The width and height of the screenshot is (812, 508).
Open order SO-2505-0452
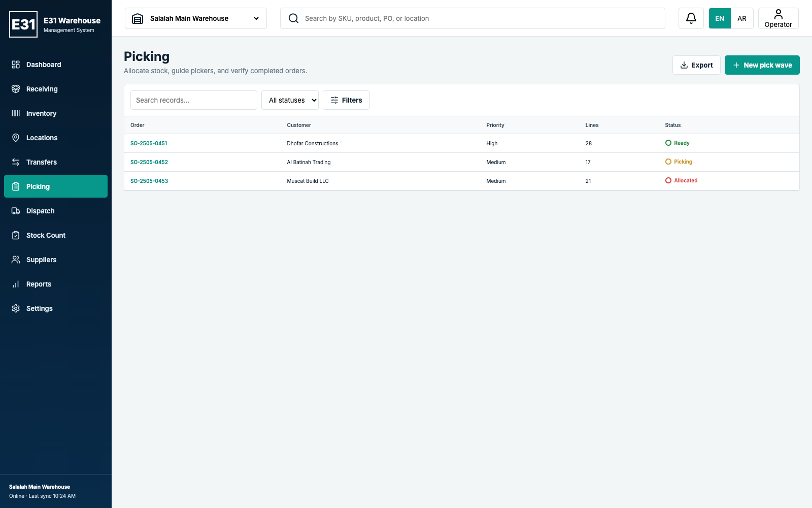tap(149, 162)
